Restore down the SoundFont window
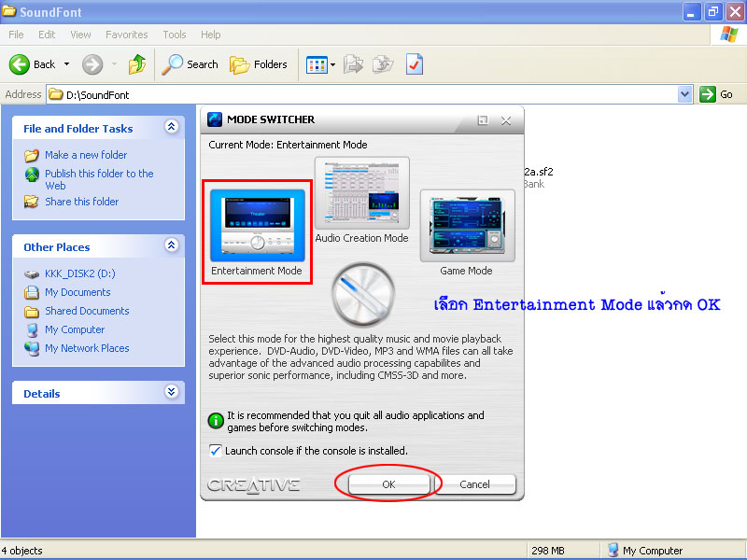Image resolution: width=747 pixels, height=560 pixels. tap(712, 12)
